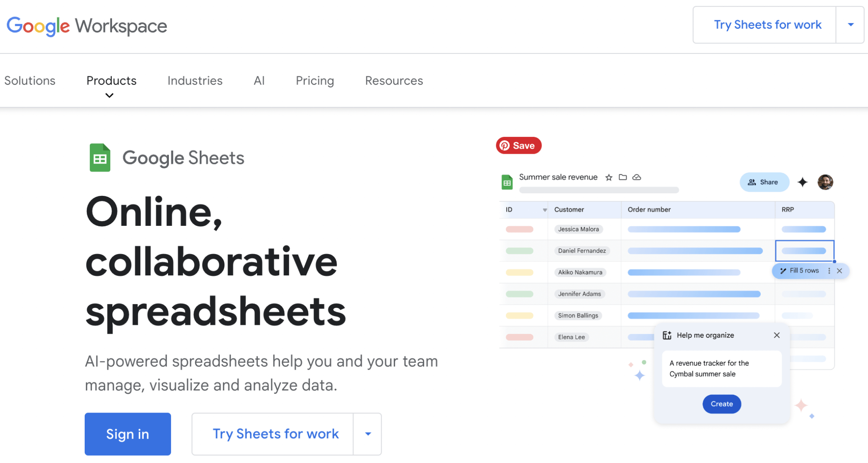Open the user profile avatar
The height and width of the screenshot is (463, 868).
(825, 182)
